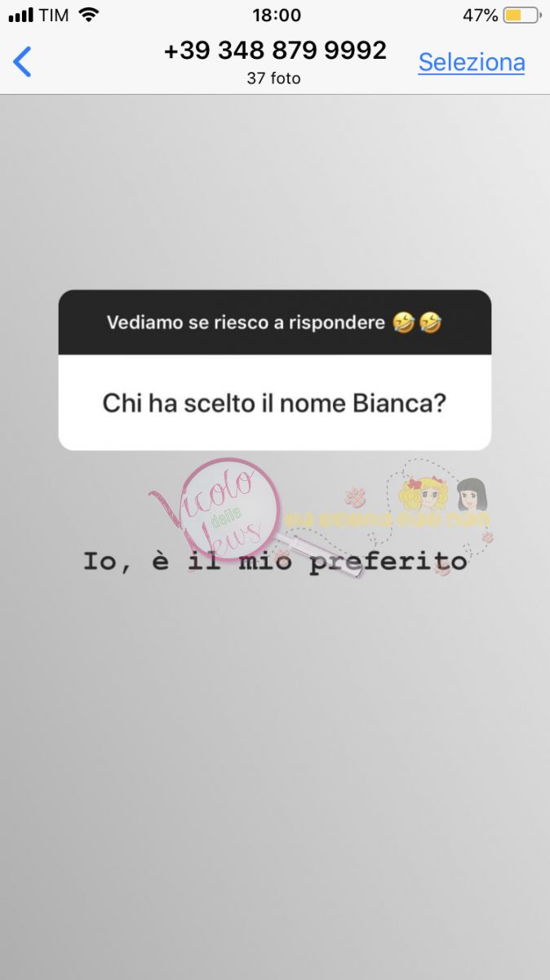Tap the 47% battery percentage
550x980 pixels.
click(x=480, y=16)
